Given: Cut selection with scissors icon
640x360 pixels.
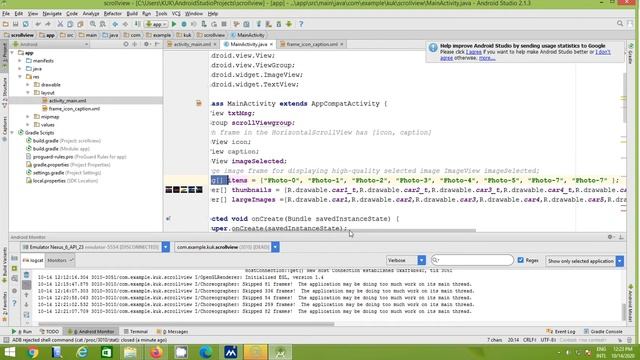Looking at the screenshot, I should 60,24.
